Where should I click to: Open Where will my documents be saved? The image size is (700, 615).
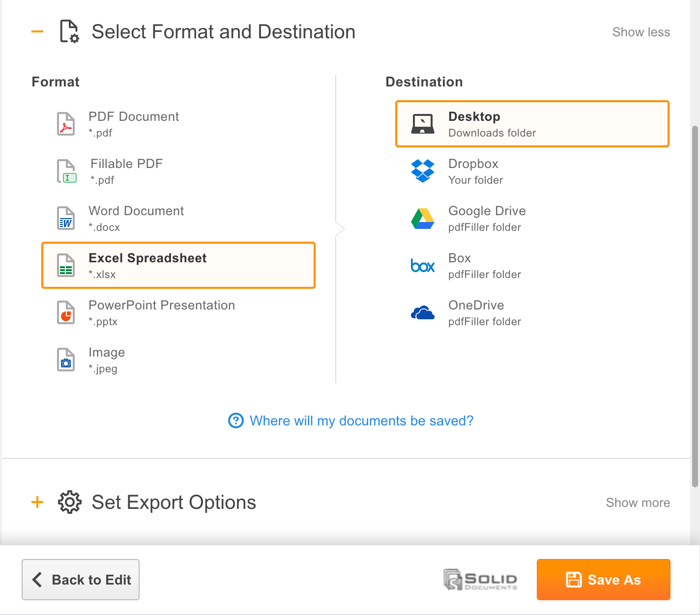(x=361, y=421)
